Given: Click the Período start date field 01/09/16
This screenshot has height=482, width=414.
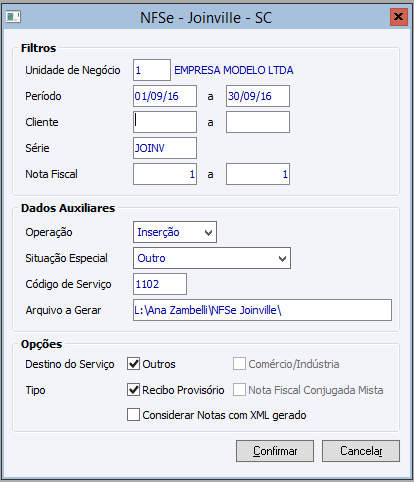Looking at the screenshot, I should pos(165,96).
